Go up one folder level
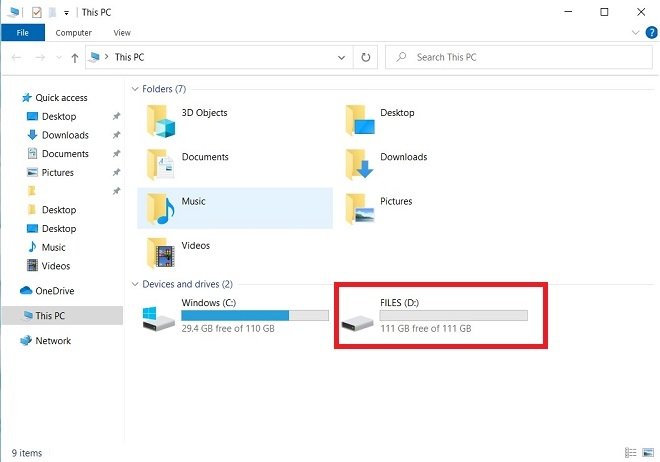 (75, 58)
